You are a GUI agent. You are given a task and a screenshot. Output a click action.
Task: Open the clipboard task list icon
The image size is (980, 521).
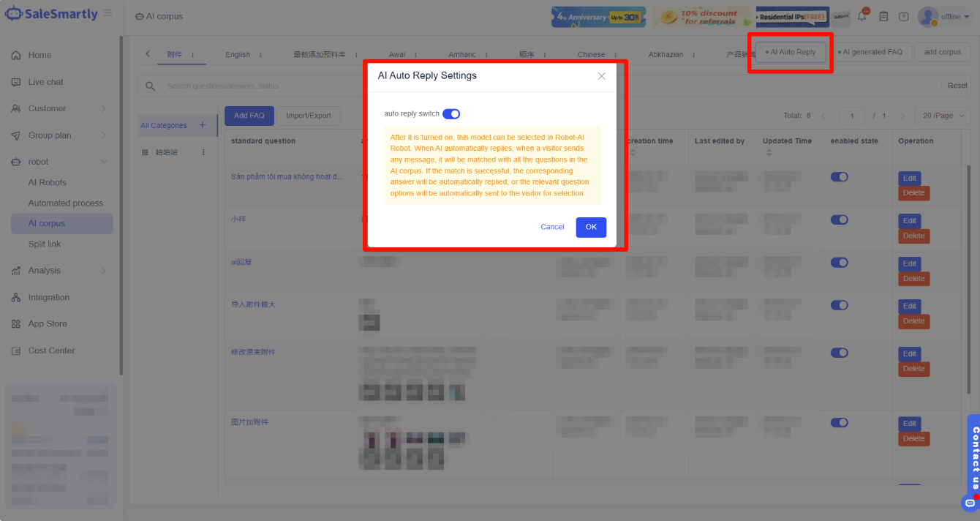pos(883,16)
